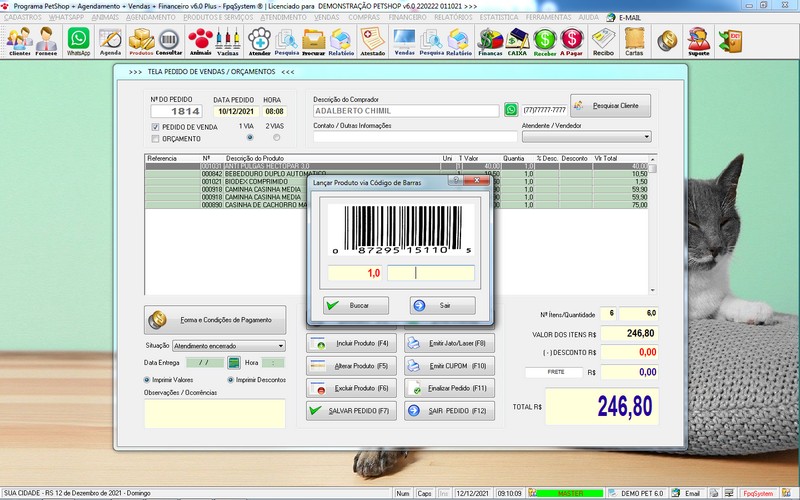The height and width of the screenshot is (500, 800).
Task: Select the Imprimir Valores radio option
Action: click(x=147, y=380)
